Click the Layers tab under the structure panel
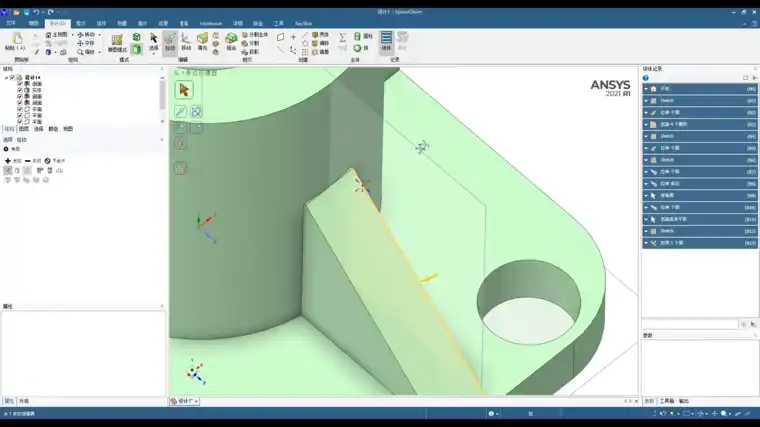Screen dimensions: 760x427 (x=24, y=129)
